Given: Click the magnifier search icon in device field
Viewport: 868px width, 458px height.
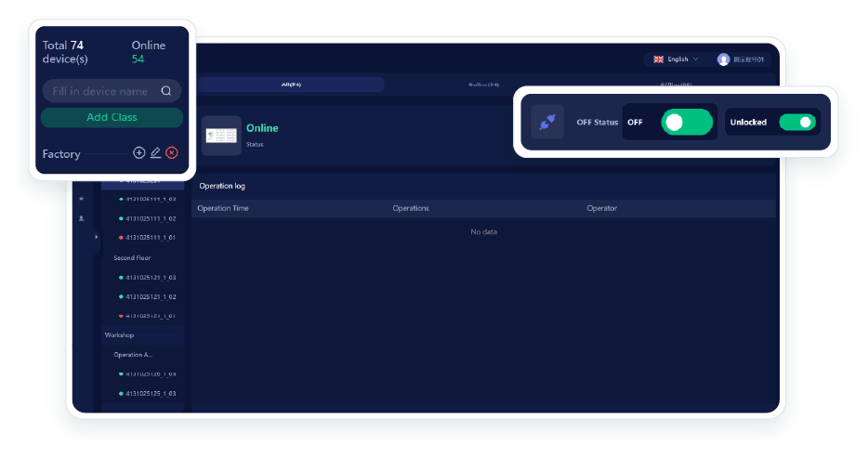Looking at the screenshot, I should [166, 91].
